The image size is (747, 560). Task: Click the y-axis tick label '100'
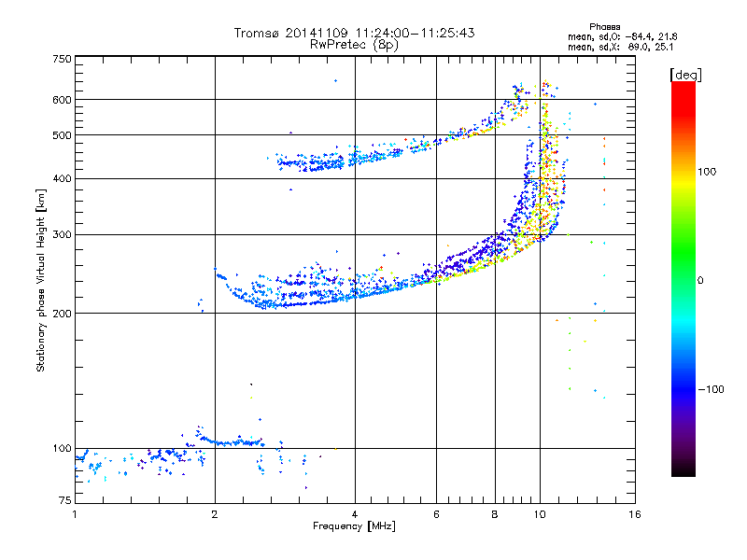pos(62,449)
